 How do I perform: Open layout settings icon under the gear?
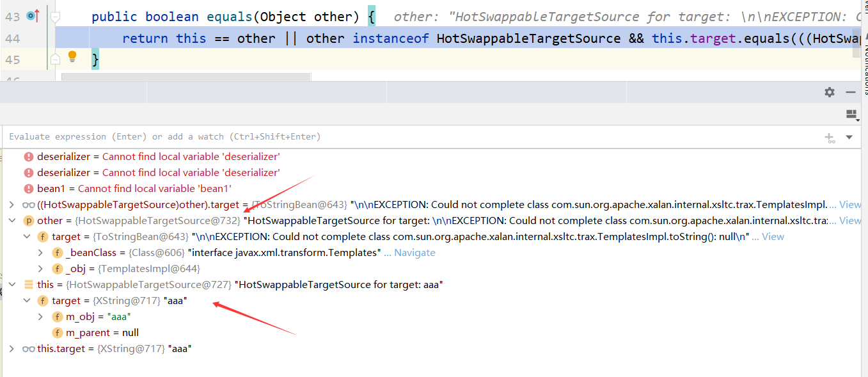851,115
